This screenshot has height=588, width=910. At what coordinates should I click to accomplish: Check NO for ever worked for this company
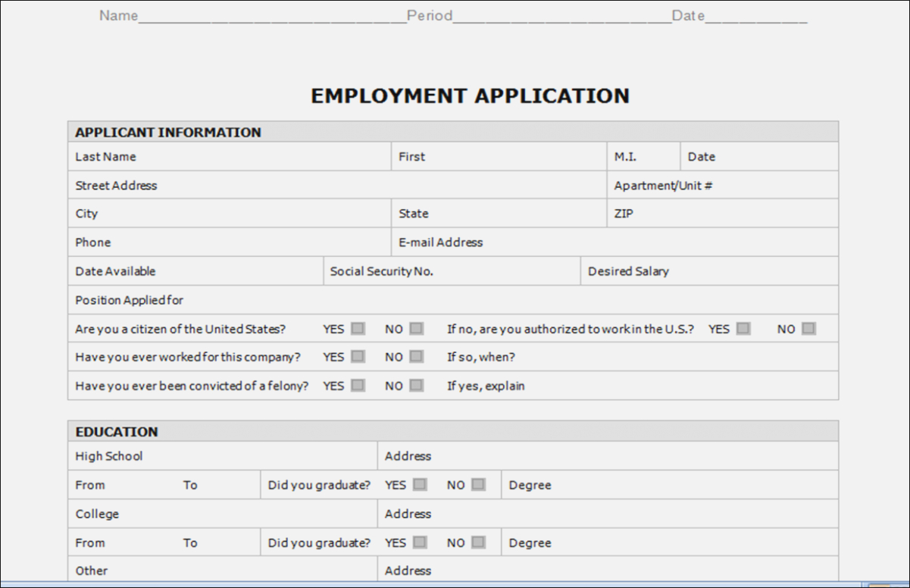[416, 356]
